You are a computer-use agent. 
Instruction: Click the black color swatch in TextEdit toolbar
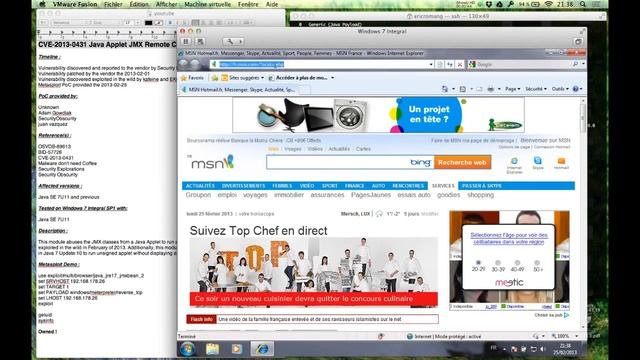(149, 23)
